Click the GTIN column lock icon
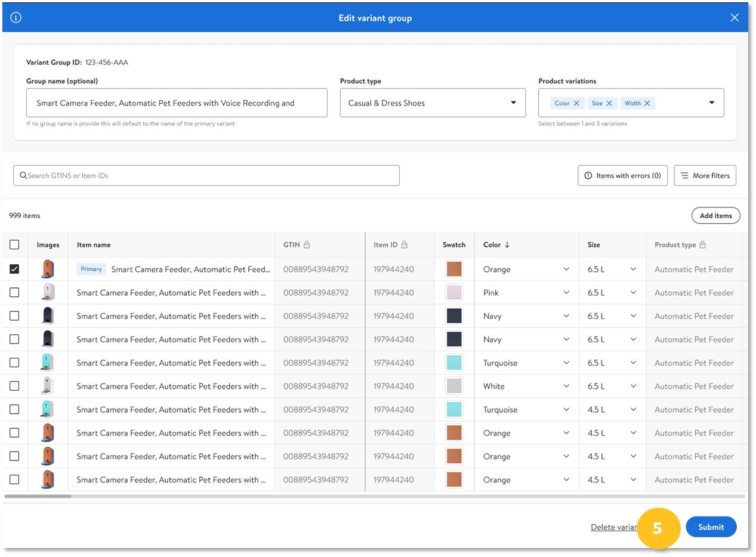 click(307, 245)
